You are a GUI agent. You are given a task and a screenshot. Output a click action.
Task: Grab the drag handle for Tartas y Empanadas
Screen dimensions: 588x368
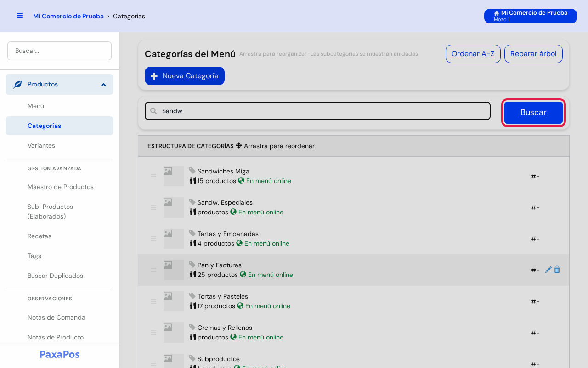coord(153,239)
